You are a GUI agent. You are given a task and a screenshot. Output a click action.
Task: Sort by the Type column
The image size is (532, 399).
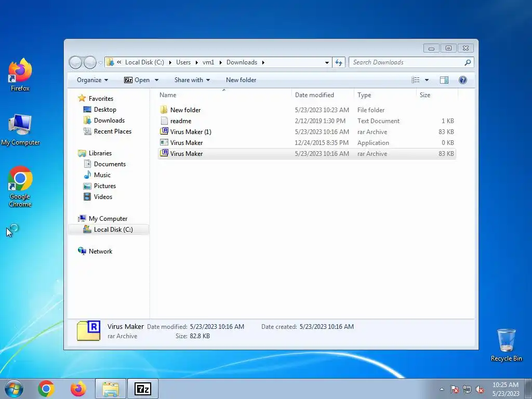[x=385, y=95]
